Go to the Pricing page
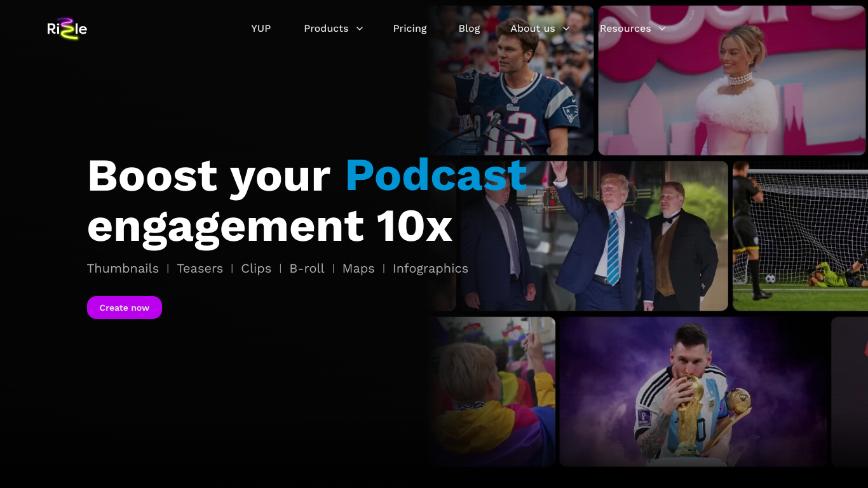Screen dimensions: 868x488 point(410,29)
